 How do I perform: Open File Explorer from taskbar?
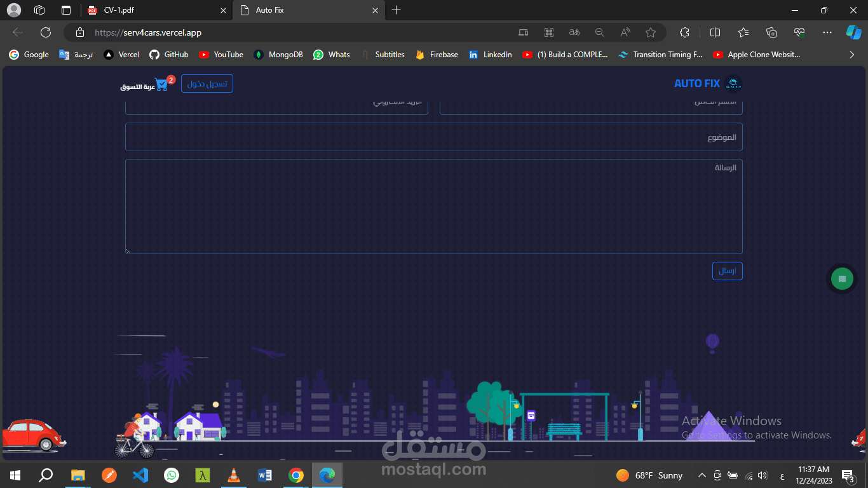tap(78, 475)
